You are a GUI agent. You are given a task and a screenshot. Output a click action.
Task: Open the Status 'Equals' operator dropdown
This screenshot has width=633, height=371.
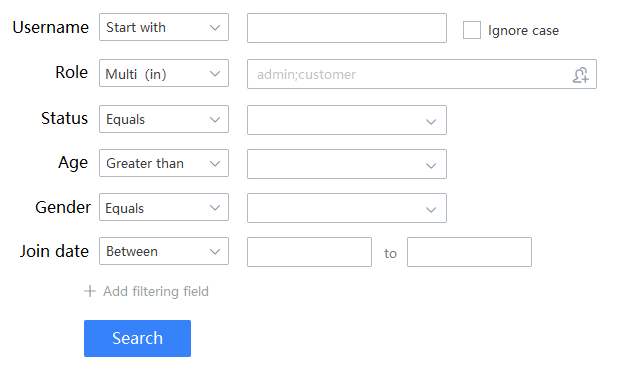pyautogui.click(x=164, y=119)
